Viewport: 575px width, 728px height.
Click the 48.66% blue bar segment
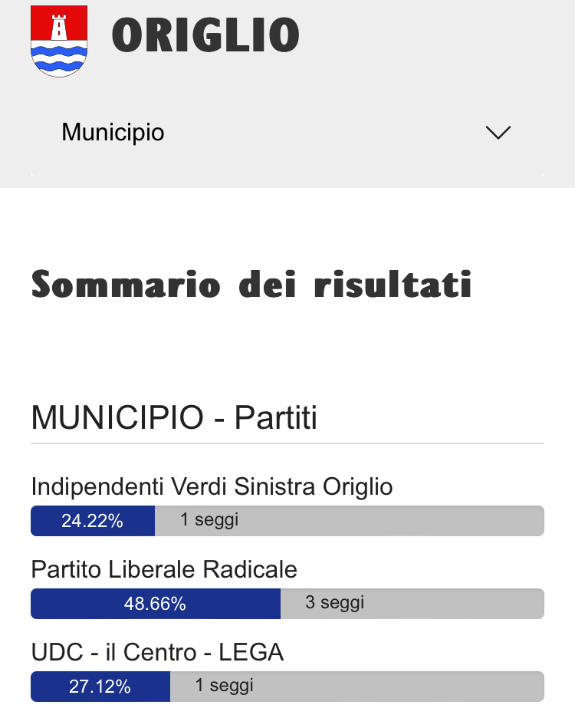point(156,604)
